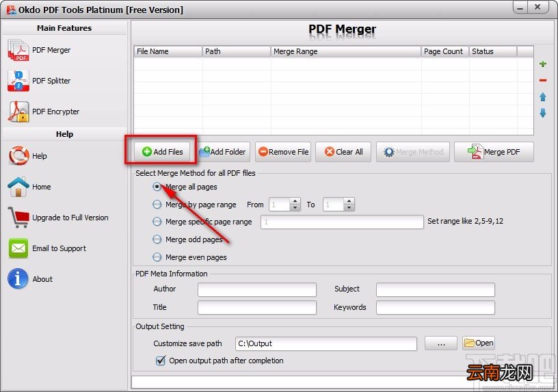Open the PDF Encrypter feature icon

18,112
